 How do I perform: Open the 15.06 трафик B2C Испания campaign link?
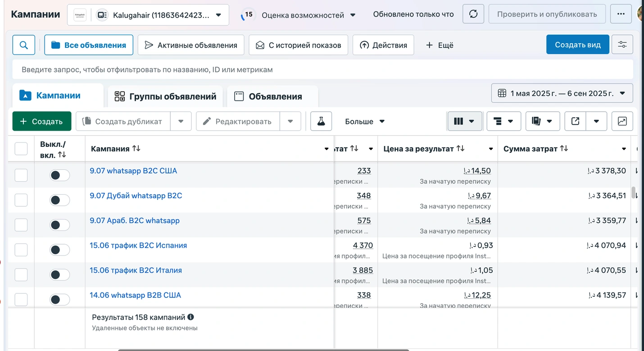[138, 246]
